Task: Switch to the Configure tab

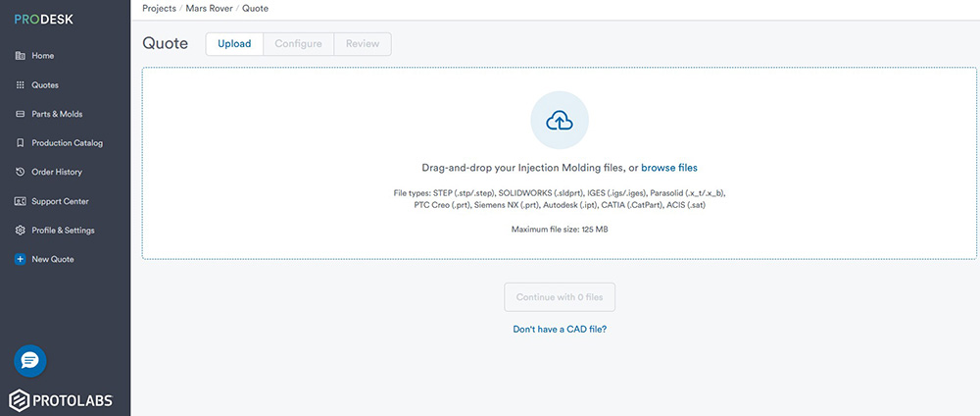Action: click(298, 44)
